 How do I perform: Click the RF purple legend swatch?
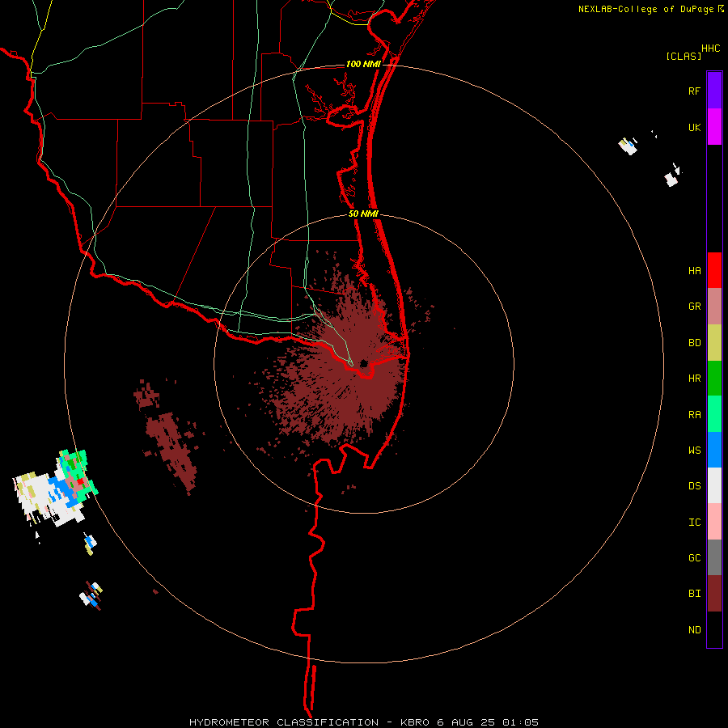click(x=714, y=91)
